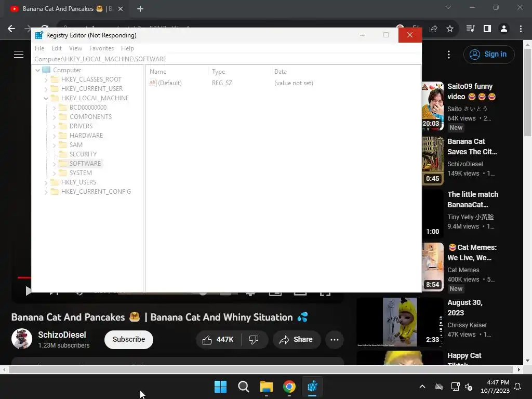Subscribe to SchizoDiesel
Screen dimensions: 532x399
click(x=129, y=340)
